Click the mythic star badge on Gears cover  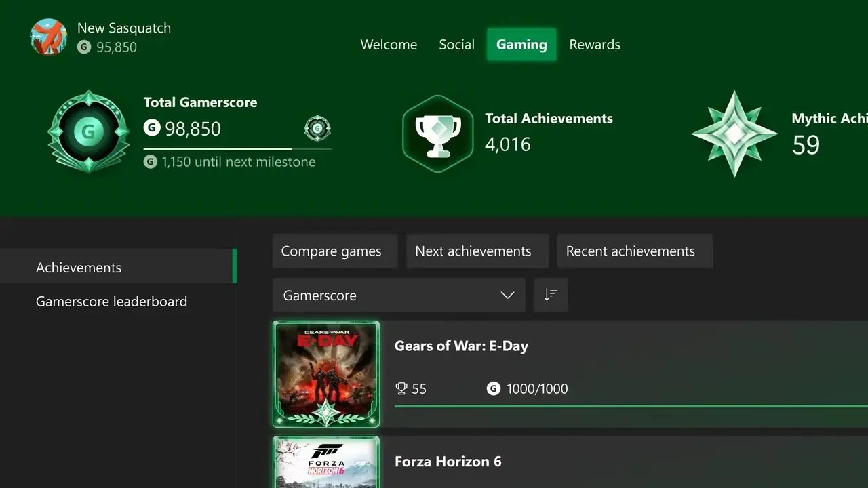[x=326, y=412]
